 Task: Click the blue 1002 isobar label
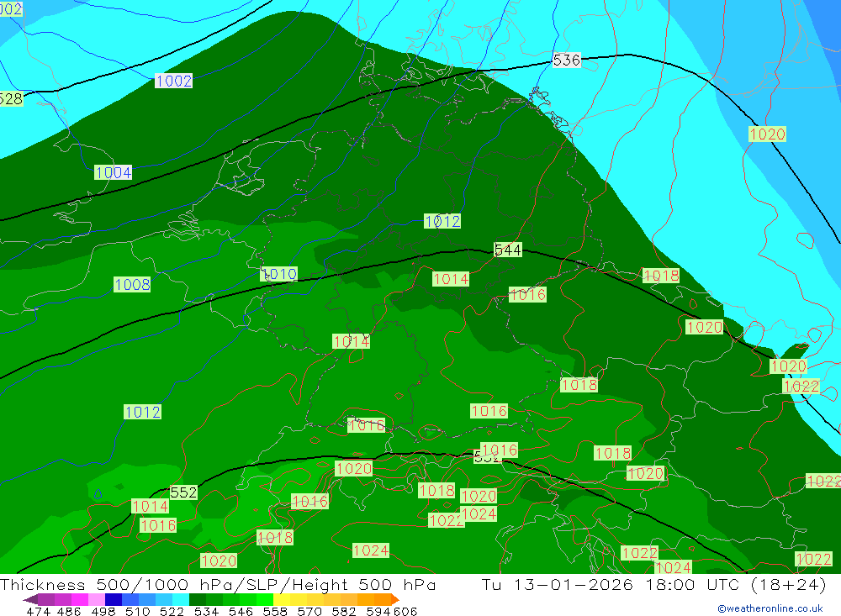point(173,81)
